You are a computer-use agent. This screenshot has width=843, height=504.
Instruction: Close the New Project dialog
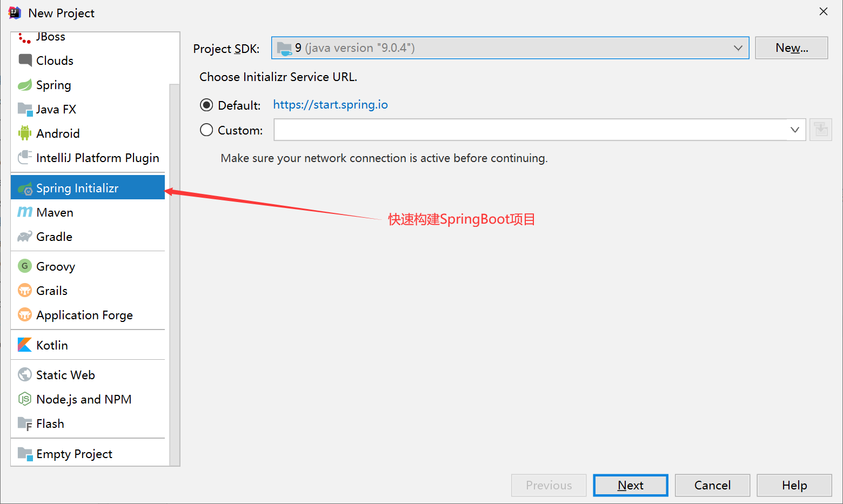click(823, 11)
